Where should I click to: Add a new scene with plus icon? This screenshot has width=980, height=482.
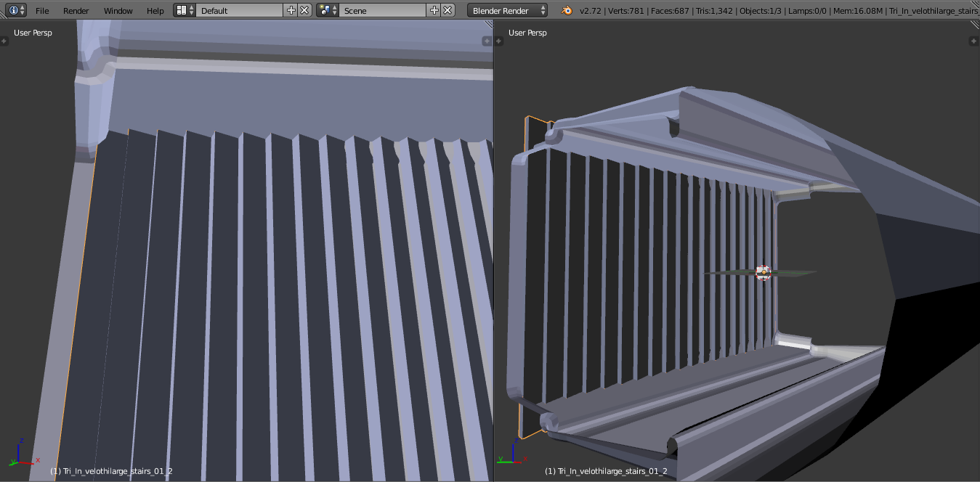(434, 10)
